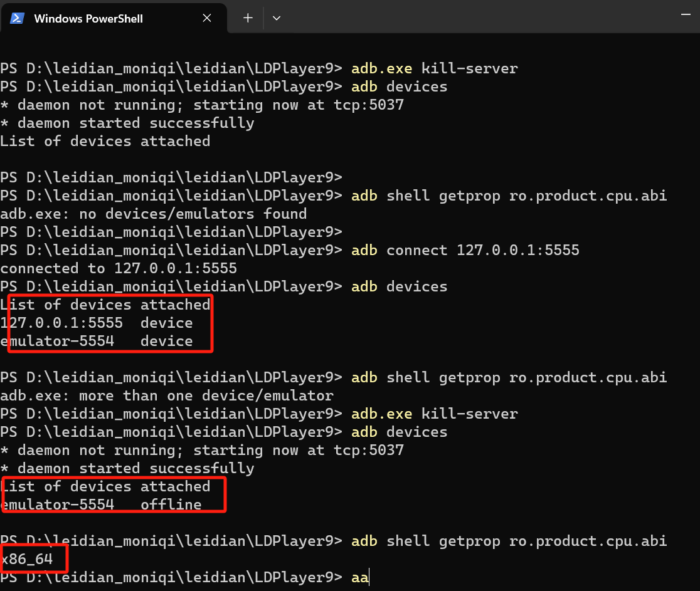
Task: Close the Windows PowerShell tab
Action: [207, 18]
